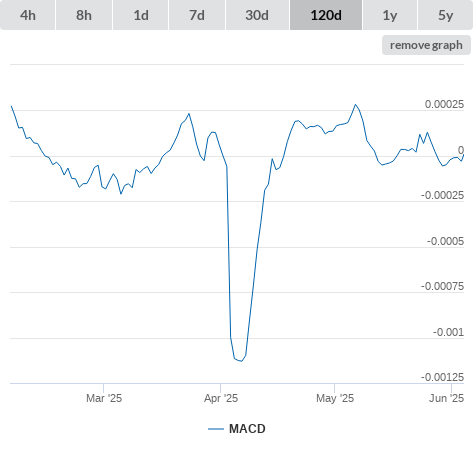
Task: Click the Apr '25 axis label
Action: (x=221, y=398)
